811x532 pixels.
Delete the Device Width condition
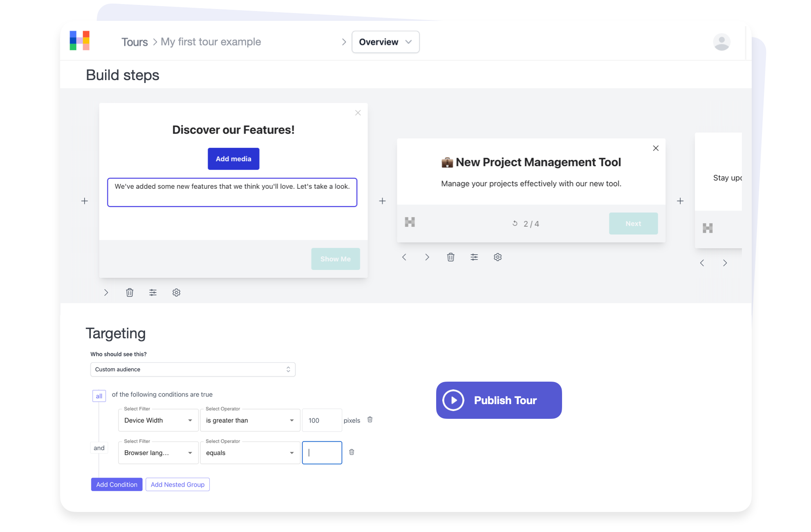[x=370, y=420]
